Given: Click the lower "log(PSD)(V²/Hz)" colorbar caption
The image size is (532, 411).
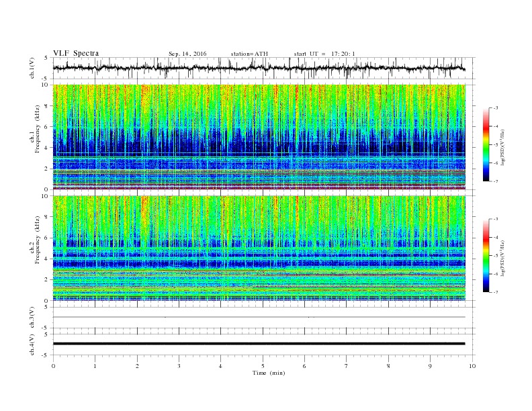Looking at the screenshot, I should pos(503,258).
